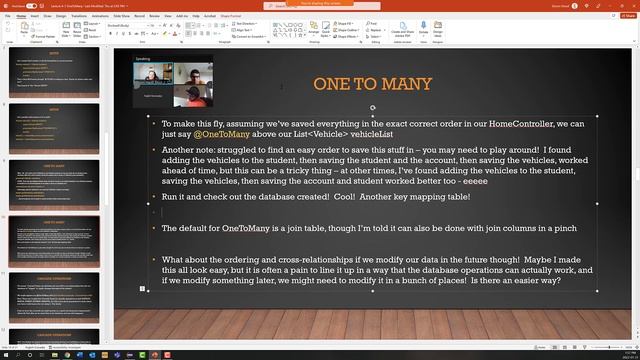
Task: Click the Increase Font Size icon
Action: [165, 25]
